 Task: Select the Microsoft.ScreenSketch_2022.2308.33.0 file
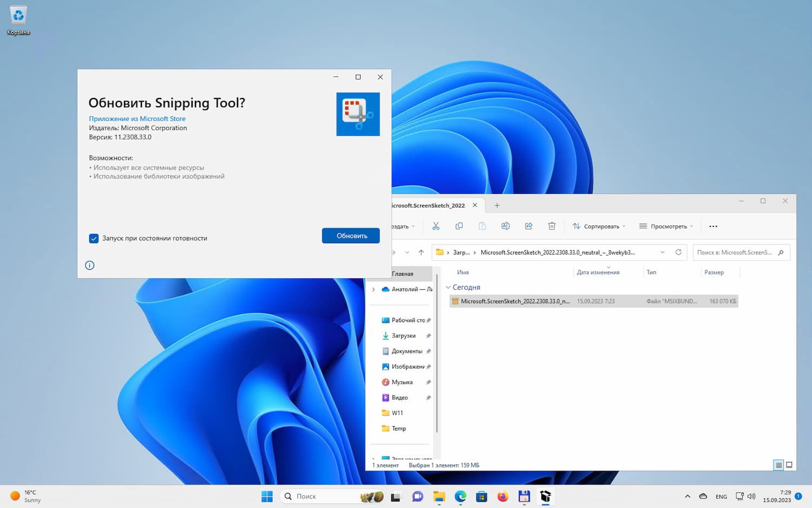click(594, 301)
